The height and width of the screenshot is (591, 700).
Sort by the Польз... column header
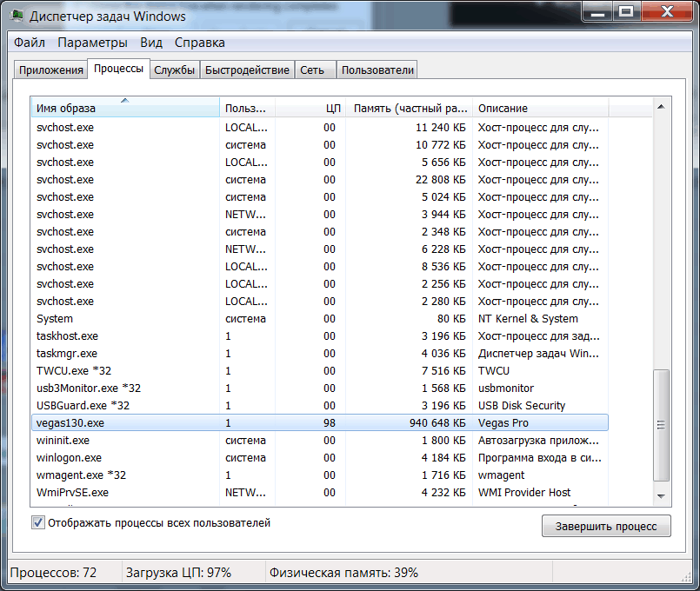coord(247,108)
